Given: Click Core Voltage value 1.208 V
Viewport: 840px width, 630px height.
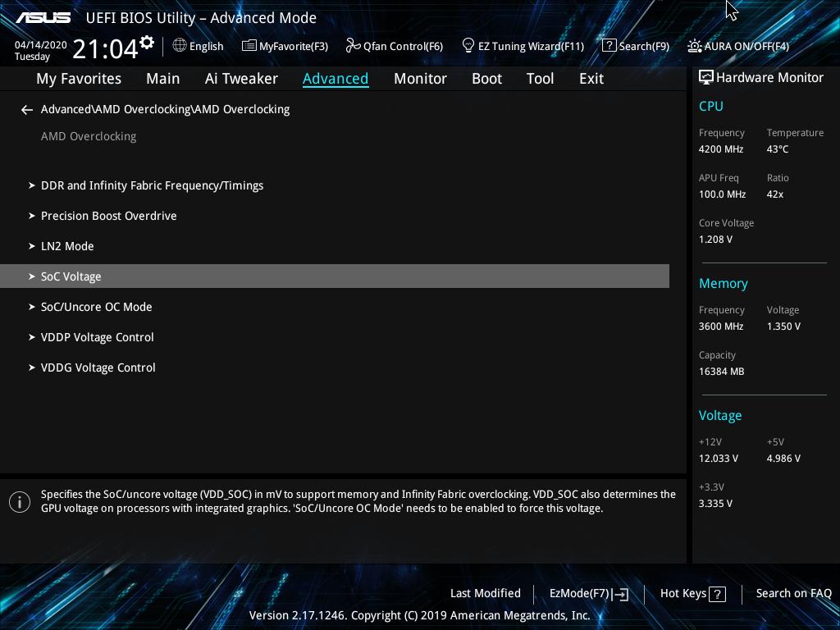Looking at the screenshot, I should pyautogui.click(x=715, y=240).
